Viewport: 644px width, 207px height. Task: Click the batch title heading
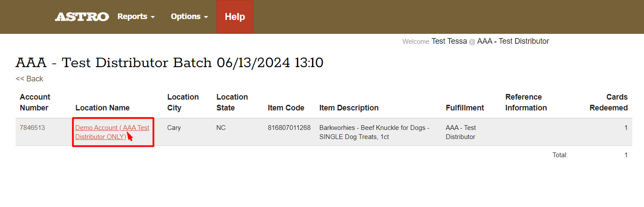tap(170, 63)
